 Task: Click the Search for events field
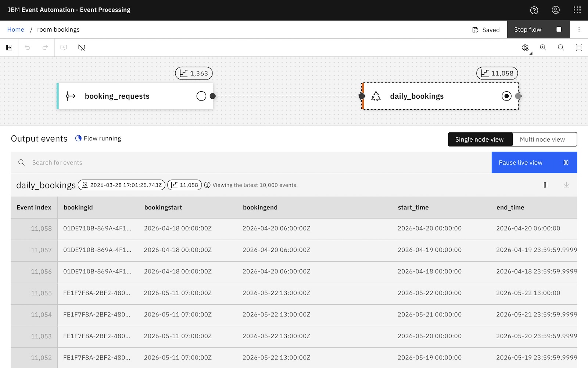257,163
